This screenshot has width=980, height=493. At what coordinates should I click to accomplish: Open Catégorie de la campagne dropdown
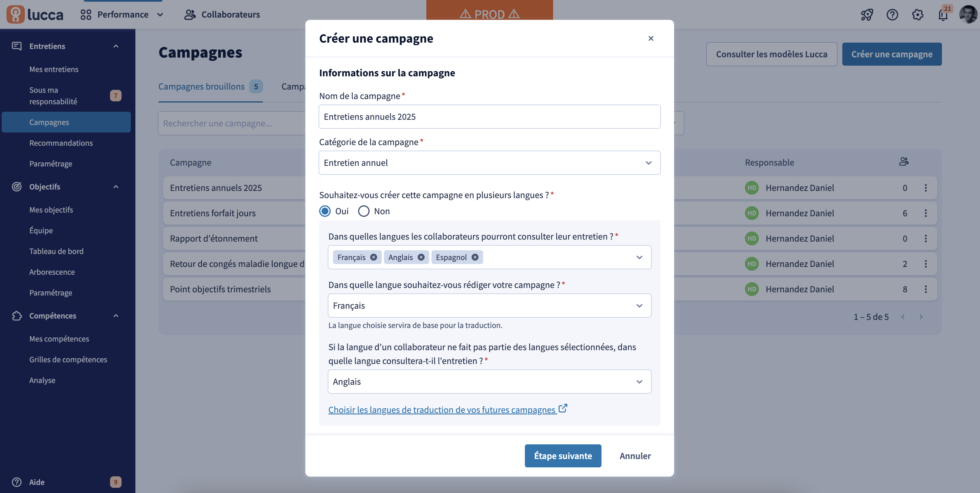(x=489, y=163)
